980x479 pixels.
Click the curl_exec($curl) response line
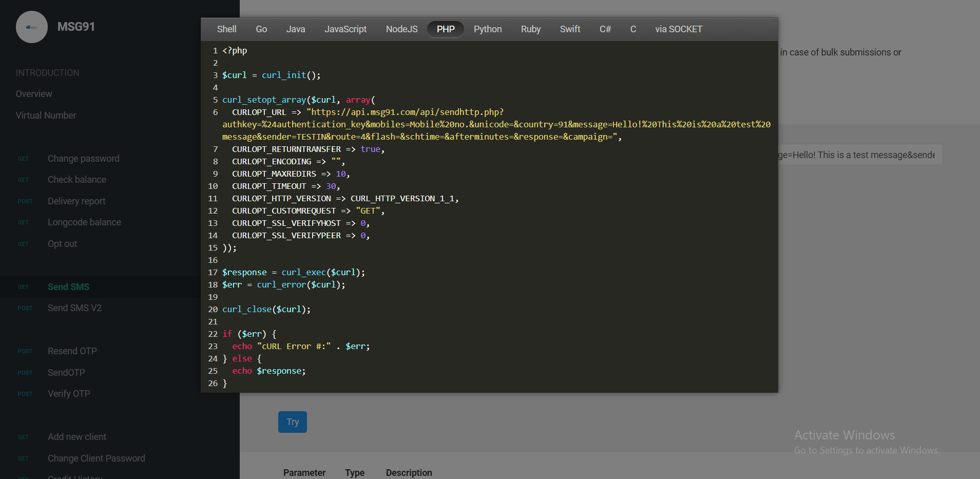click(x=294, y=272)
